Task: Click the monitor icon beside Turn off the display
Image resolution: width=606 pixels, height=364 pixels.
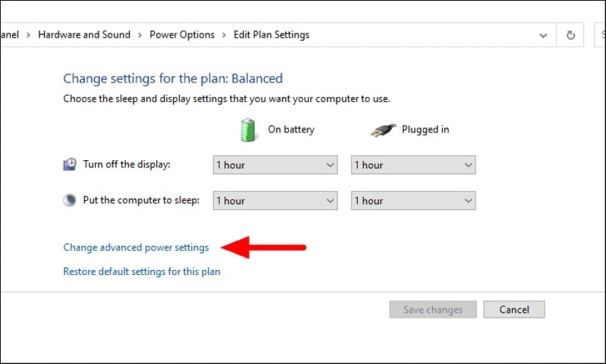Action: tap(70, 165)
